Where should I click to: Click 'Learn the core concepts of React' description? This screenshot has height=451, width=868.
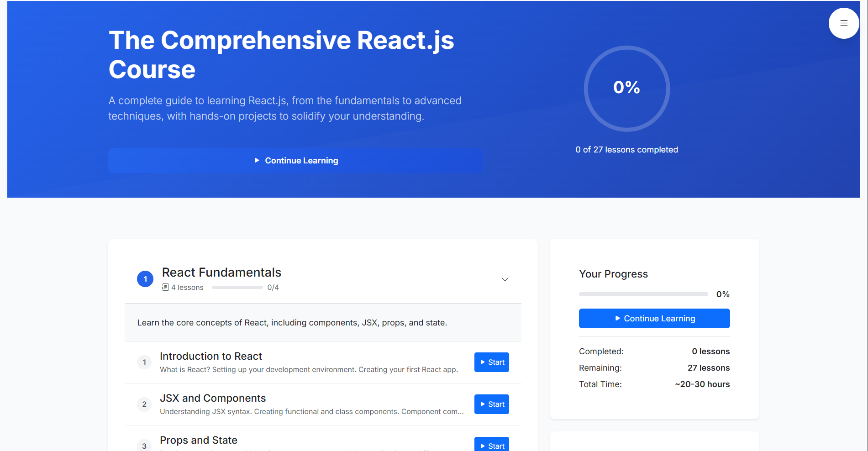[292, 323]
